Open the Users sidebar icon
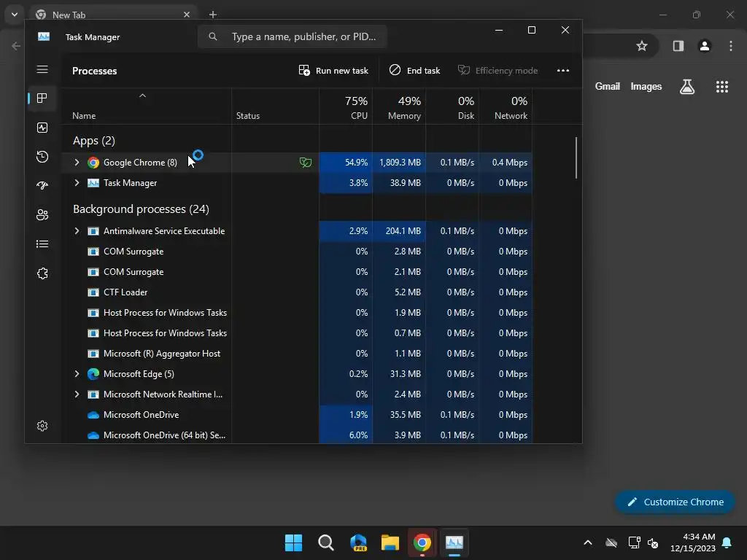 pyautogui.click(x=42, y=215)
